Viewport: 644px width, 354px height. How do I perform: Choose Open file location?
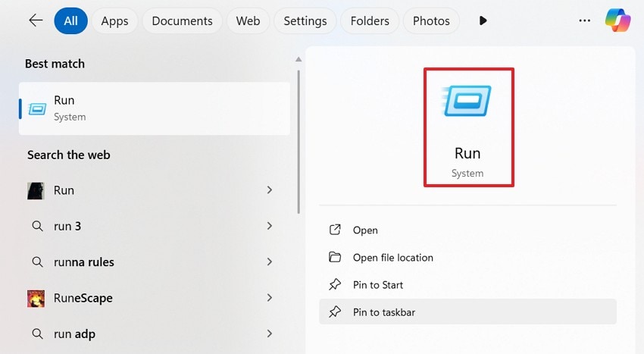(x=467, y=258)
